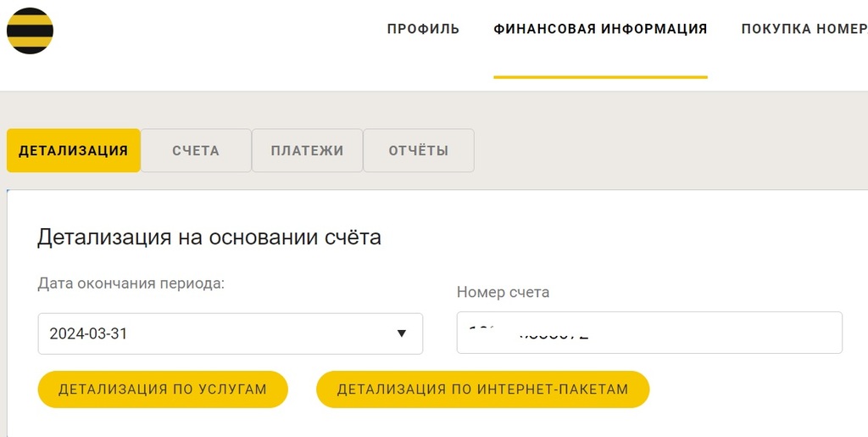Image resolution: width=868 pixels, height=437 pixels.
Task: Expand the period end date dropdown arrow
Action: [402, 333]
